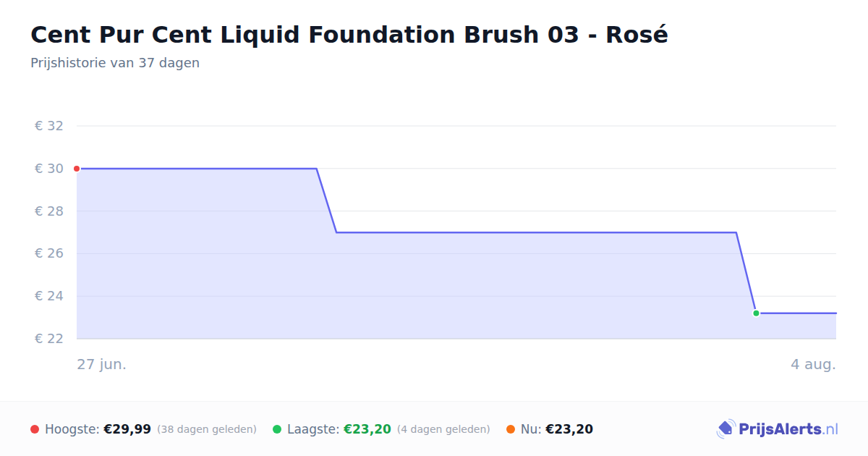The image size is (868, 456).
Task: Click the € 30 axis label
Action: (x=49, y=169)
